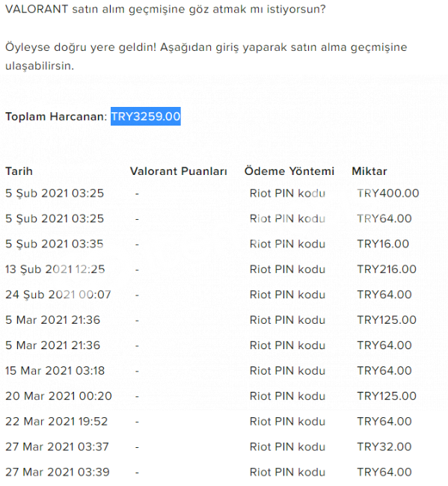448x486 pixels.
Task: Click the 22 Mar 2021 19:52 date
Action: click(x=56, y=422)
